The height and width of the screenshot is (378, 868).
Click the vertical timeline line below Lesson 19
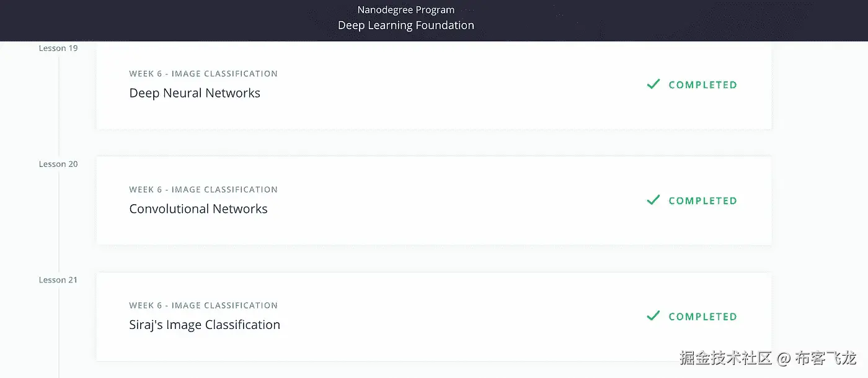coord(59,106)
